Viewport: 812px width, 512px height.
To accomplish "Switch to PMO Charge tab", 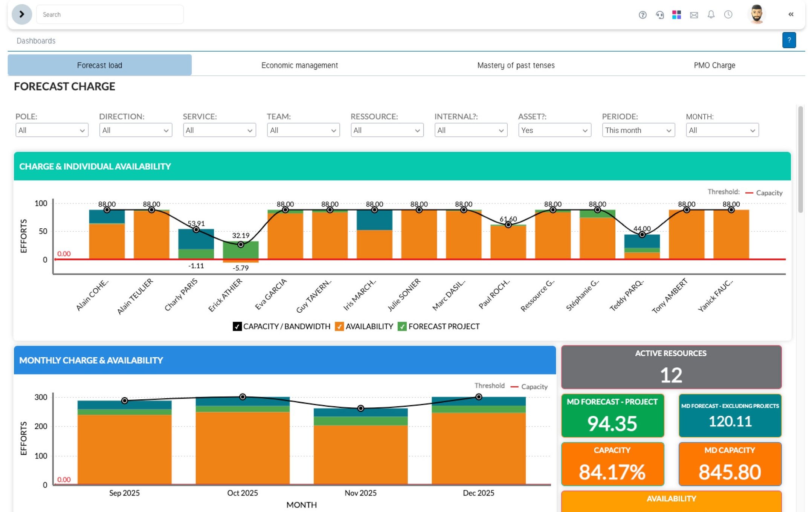I will click(x=714, y=65).
